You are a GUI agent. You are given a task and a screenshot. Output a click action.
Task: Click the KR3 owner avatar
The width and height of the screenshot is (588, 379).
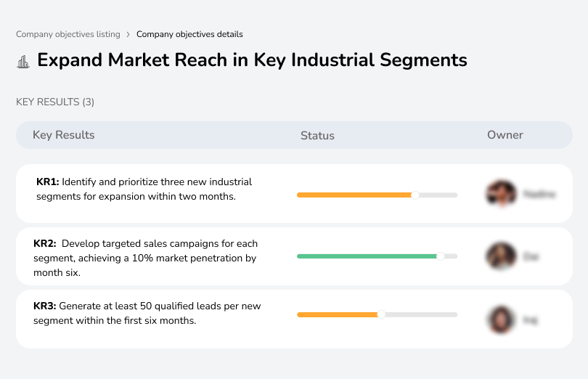pyautogui.click(x=501, y=319)
